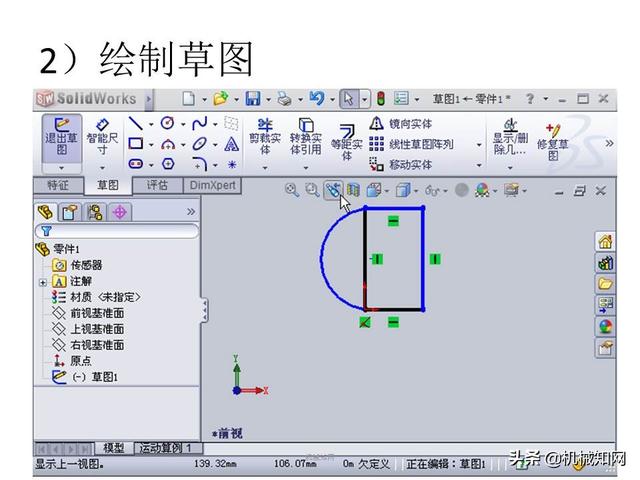Select the Smart Dimension (智能尺寸) tool
640x480 pixels.
click(102, 137)
